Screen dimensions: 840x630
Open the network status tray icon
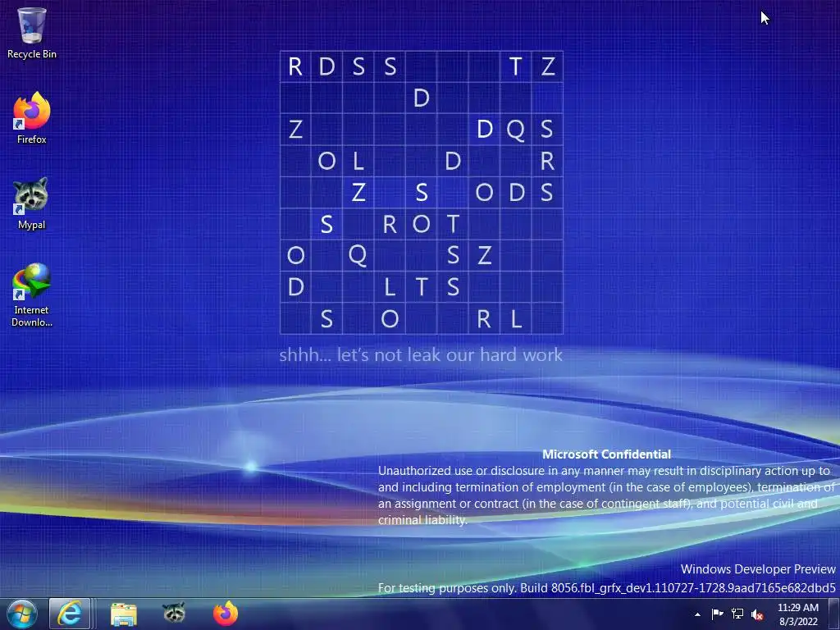click(x=737, y=614)
